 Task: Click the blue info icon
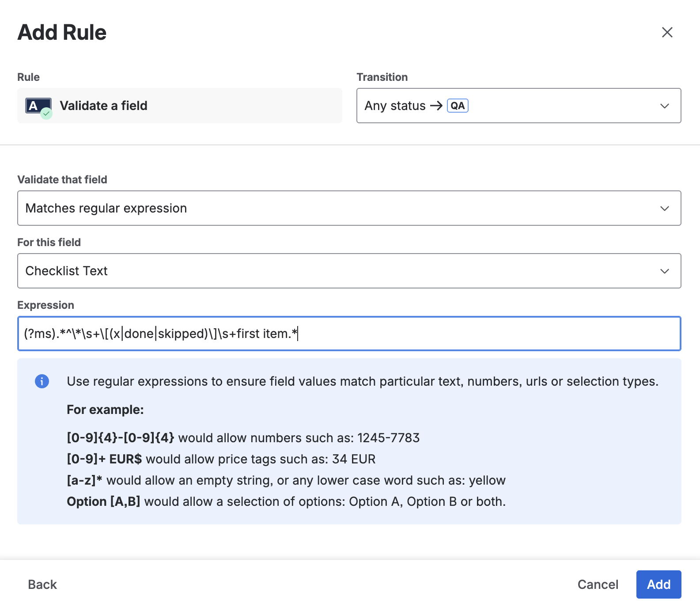click(42, 381)
